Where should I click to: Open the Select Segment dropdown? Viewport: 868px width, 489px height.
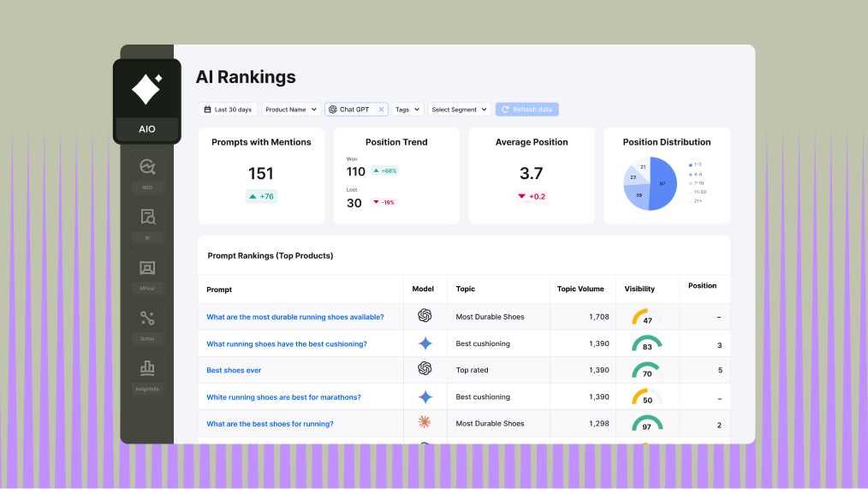coord(460,110)
